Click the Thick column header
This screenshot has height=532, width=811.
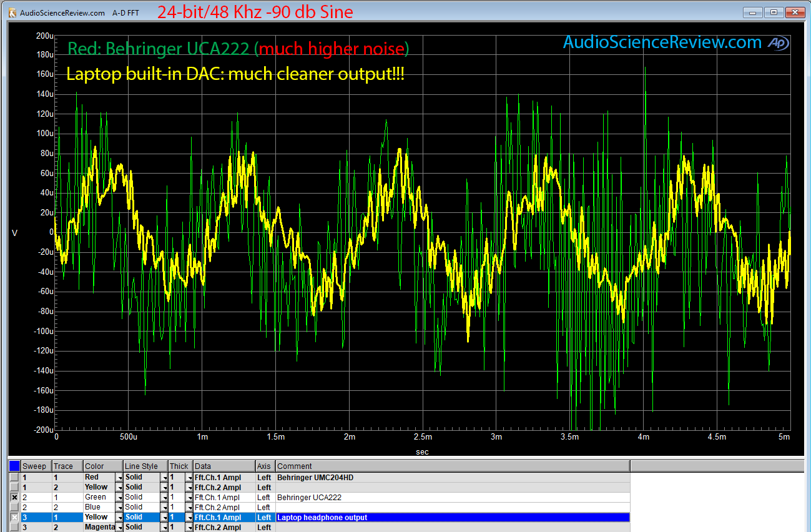(180, 466)
